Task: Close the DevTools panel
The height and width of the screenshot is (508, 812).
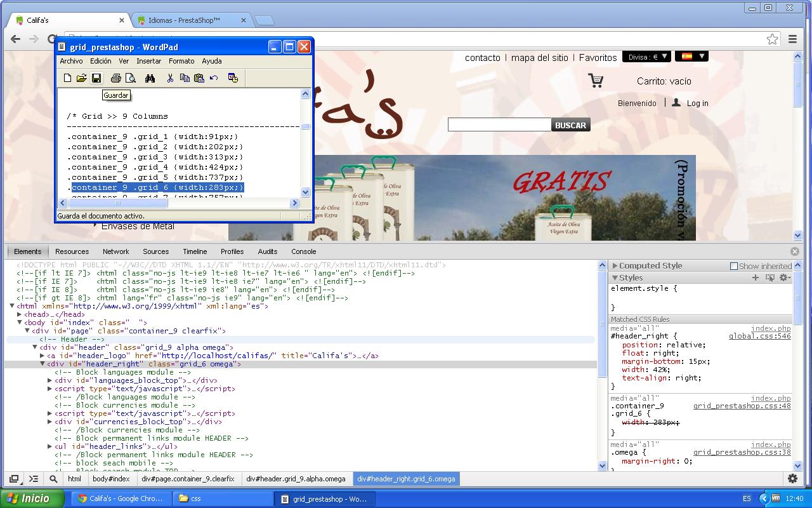Action: pos(794,251)
